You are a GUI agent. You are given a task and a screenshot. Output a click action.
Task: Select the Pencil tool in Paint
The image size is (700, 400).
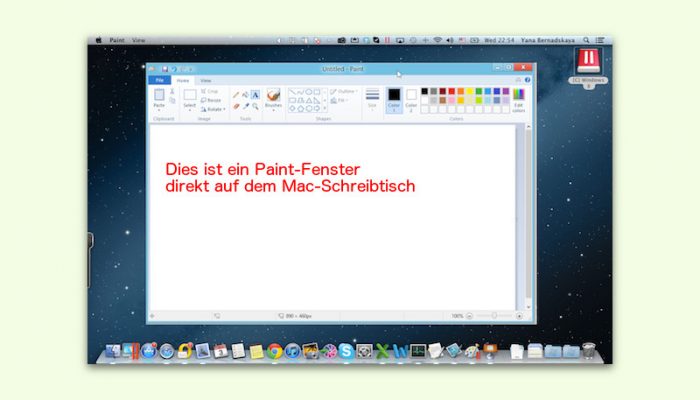point(236,95)
